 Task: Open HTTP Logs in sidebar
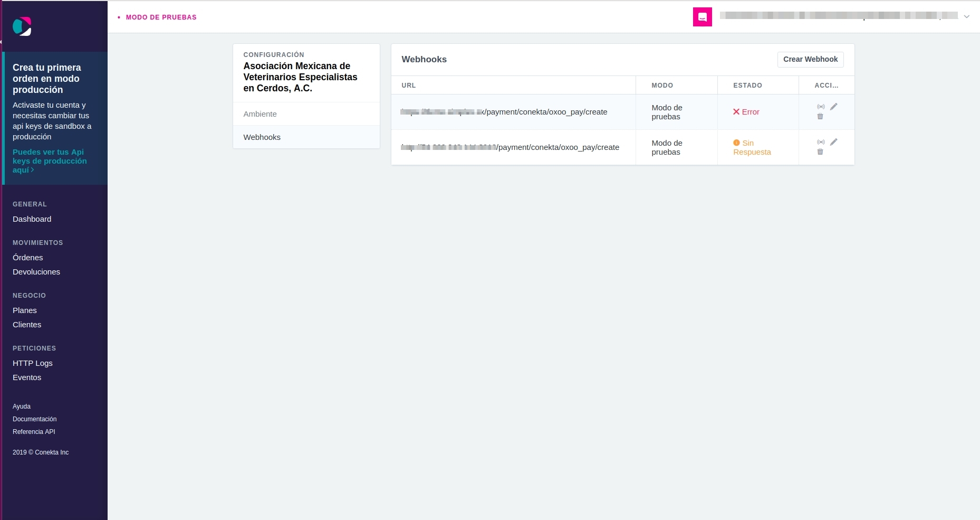tap(33, 363)
